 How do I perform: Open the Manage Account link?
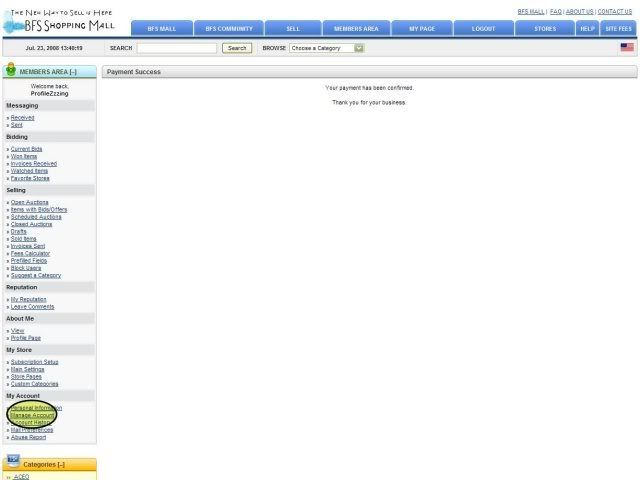32,415
